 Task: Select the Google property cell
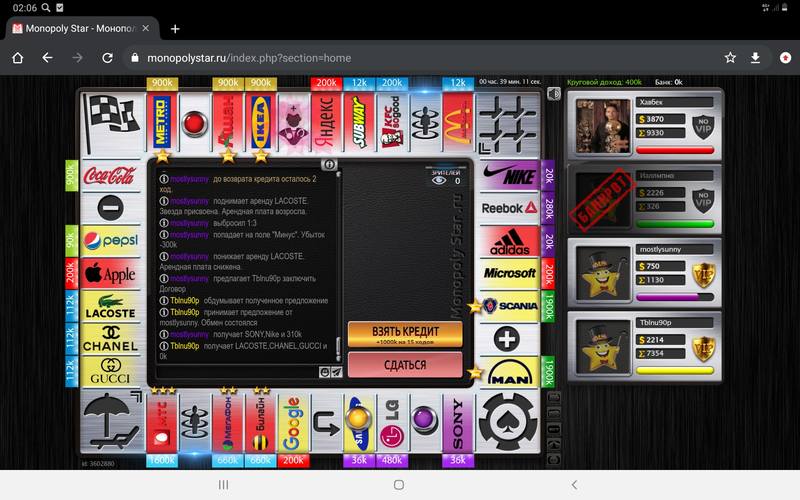tap(293, 422)
